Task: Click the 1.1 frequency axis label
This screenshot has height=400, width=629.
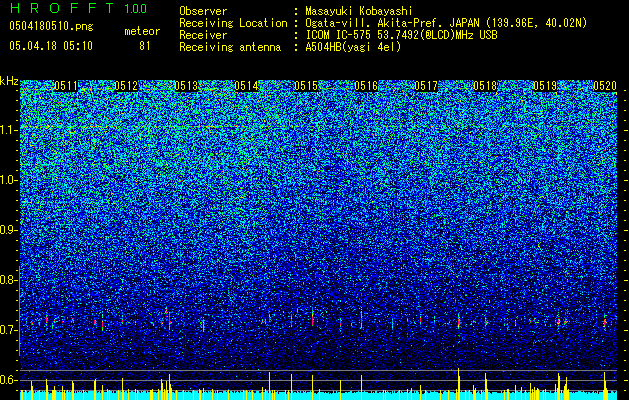Action: pos(8,130)
